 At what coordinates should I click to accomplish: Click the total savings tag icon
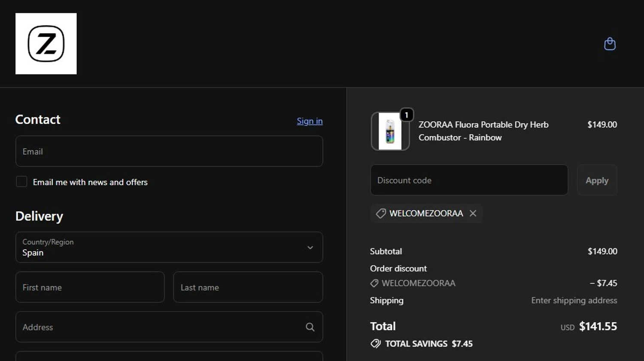(376, 343)
